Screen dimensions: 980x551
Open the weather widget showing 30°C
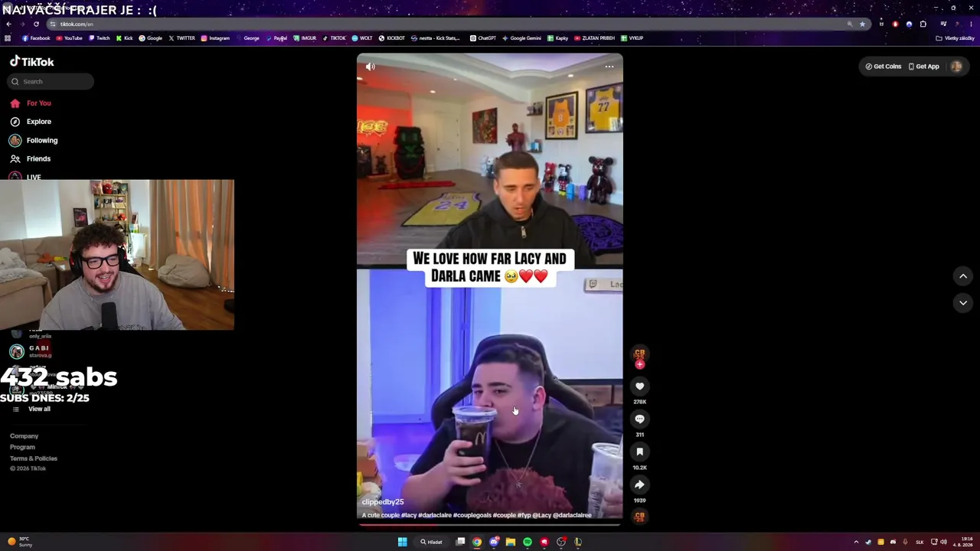(18, 542)
